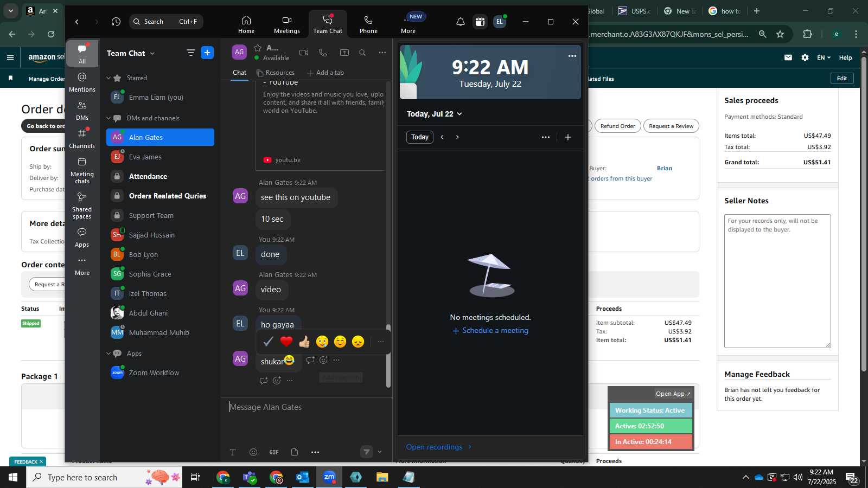The width and height of the screenshot is (868, 488).
Task: Collapse the Apps section in chat list
Action: (108, 354)
